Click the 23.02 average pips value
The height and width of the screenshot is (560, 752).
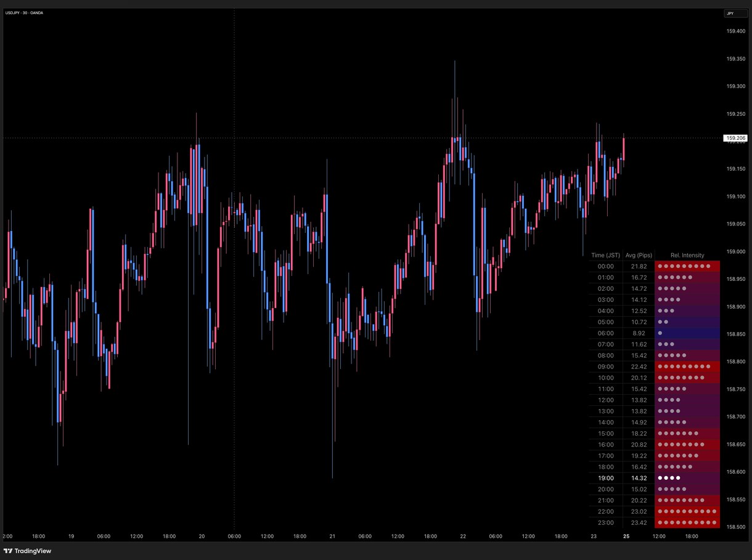coord(639,511)
